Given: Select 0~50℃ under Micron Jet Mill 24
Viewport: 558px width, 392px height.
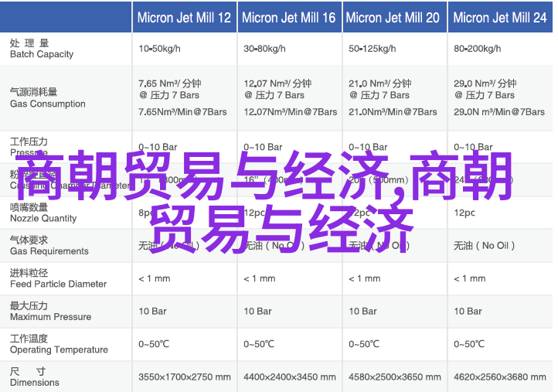Looking at the screenshot, I should tap(468, 344).
